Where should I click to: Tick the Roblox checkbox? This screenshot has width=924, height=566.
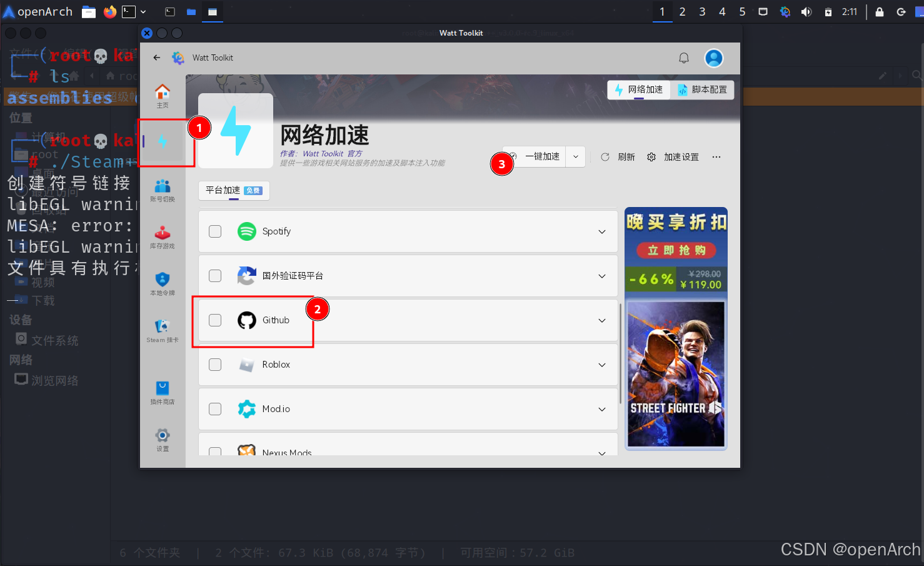(215, 365)
